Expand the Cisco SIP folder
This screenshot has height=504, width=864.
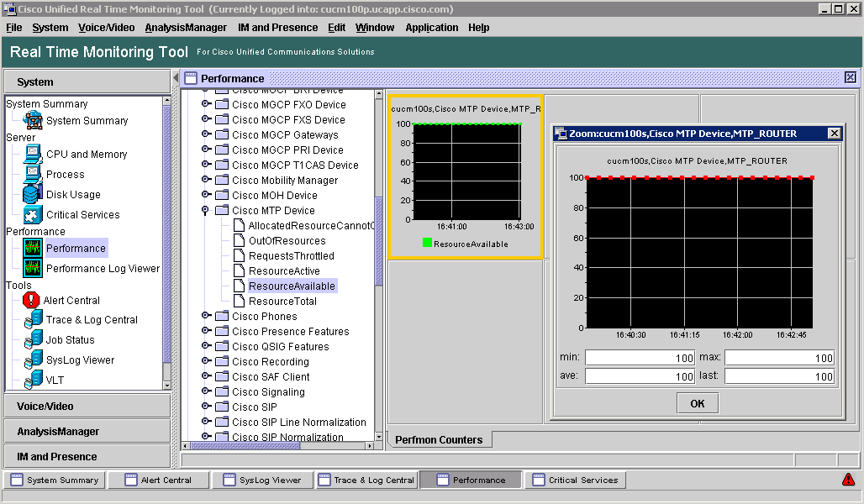[206, 407]
